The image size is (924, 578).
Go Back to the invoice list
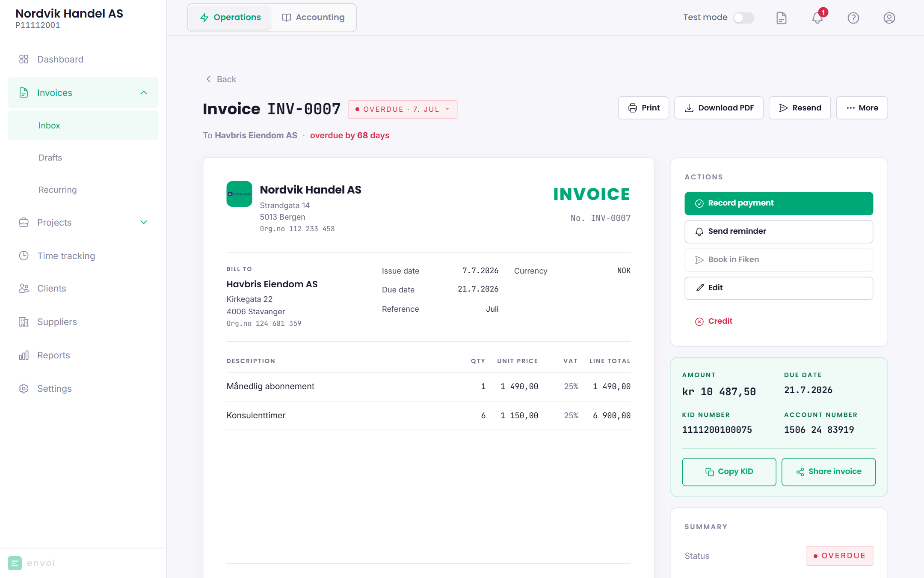[x=221, y=79]
